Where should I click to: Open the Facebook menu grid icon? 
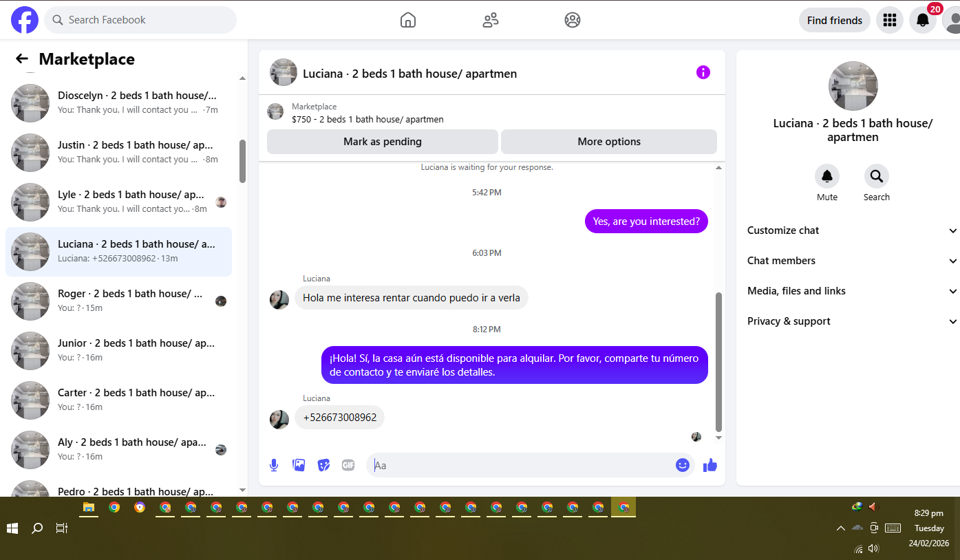(890, 20)
